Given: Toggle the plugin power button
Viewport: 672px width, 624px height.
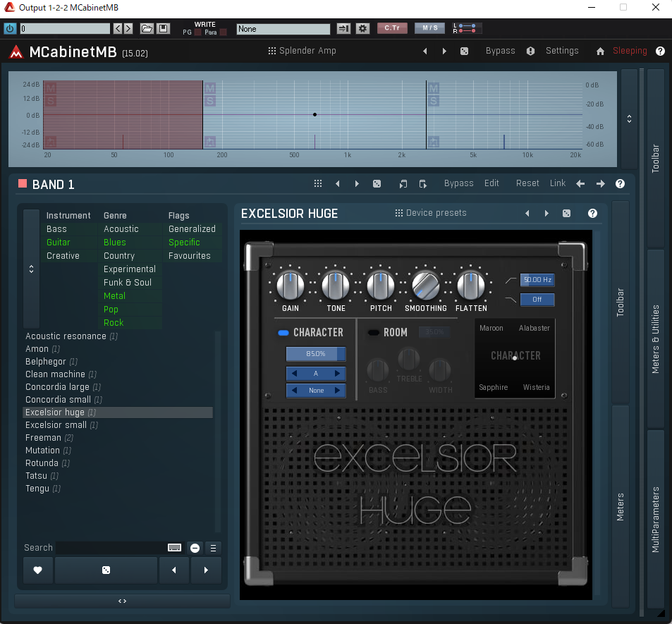Looking at the screenshot, I should [10, 29].
